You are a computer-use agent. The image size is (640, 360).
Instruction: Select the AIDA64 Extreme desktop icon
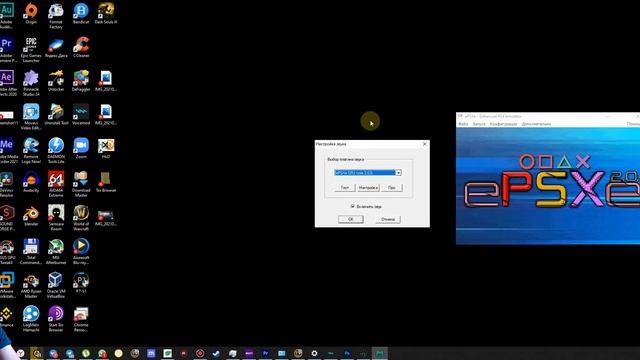click(56, 184)
